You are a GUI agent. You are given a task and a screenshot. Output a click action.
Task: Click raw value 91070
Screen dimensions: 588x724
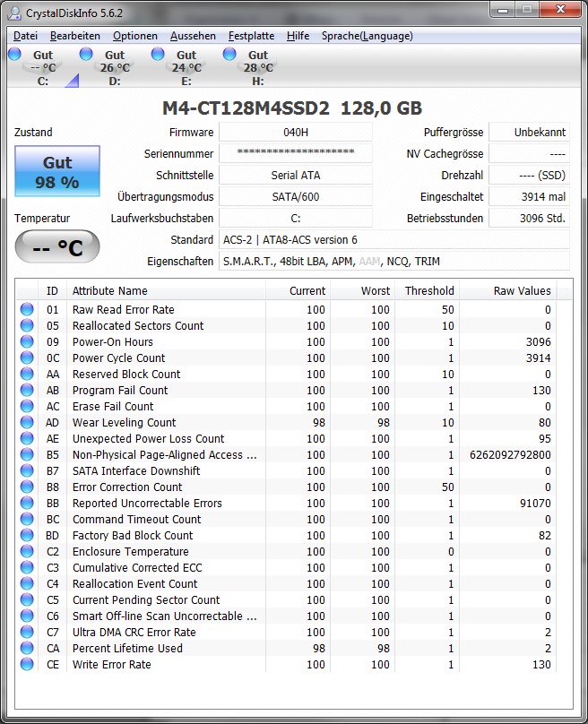(x=535, y=503)
